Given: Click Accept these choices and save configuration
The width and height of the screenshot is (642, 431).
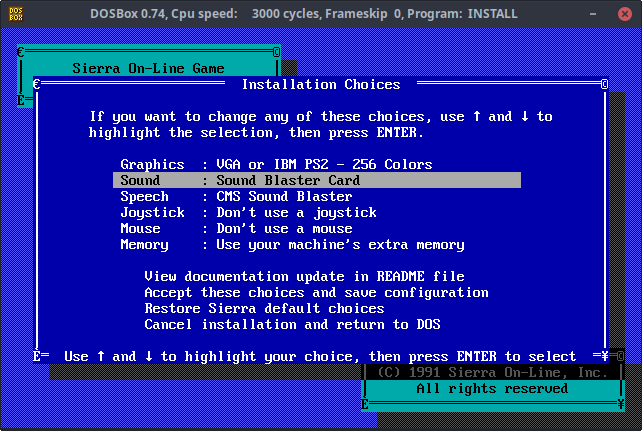Looking at the screenshot, I should tap(316, 292).
